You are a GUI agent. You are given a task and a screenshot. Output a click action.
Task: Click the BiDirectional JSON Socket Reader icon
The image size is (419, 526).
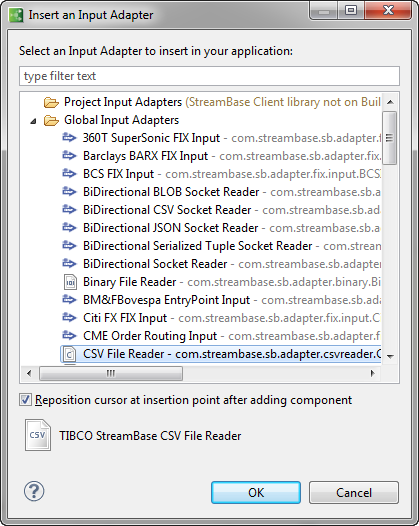pos(69,228)
